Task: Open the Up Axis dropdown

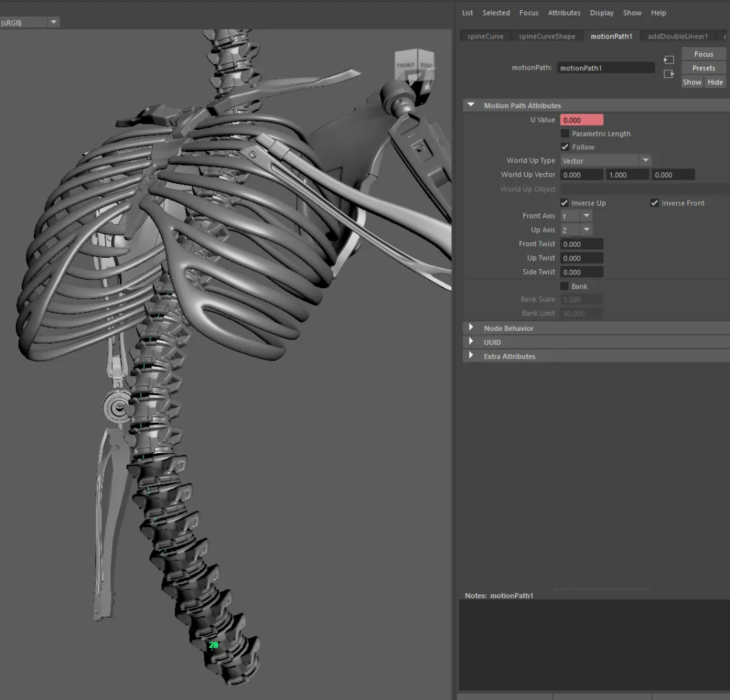Action: 576,229
